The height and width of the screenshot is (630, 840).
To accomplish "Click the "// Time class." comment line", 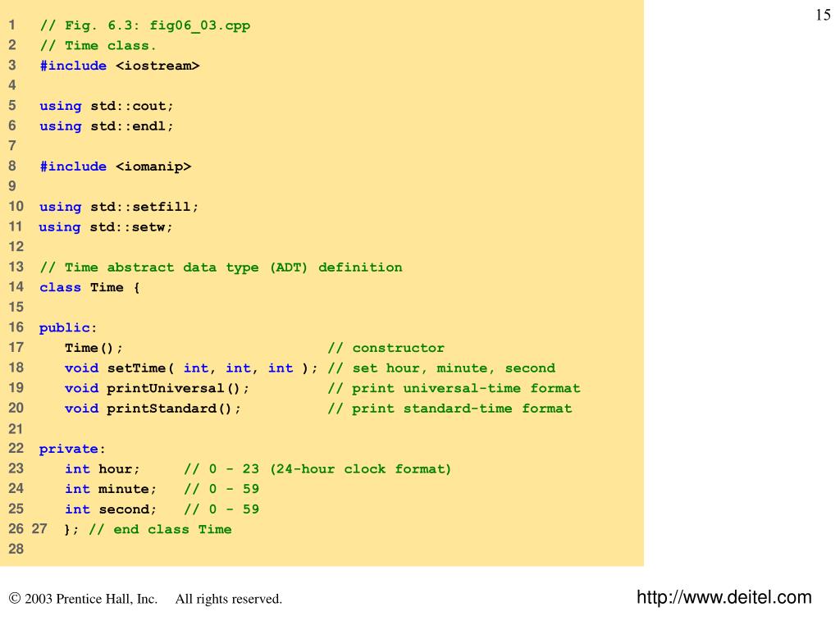I will (98, 46).
